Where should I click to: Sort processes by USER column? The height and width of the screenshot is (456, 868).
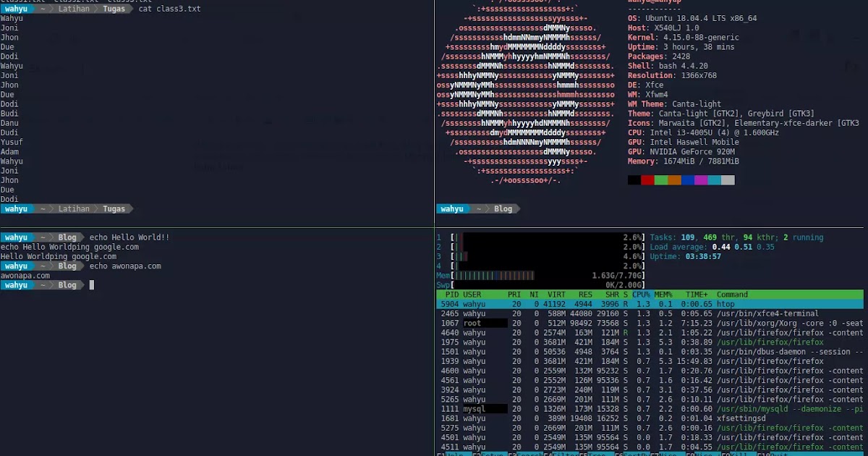[472, 295]
